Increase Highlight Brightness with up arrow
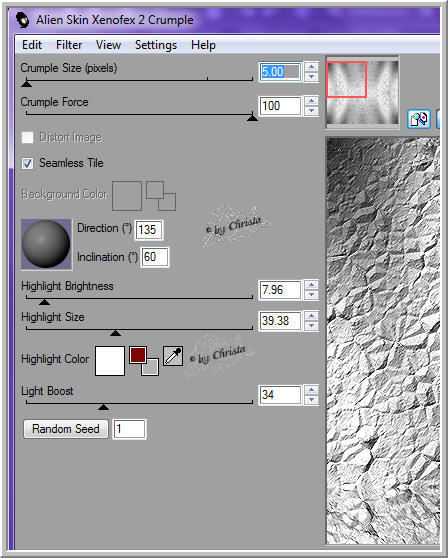 311,285
